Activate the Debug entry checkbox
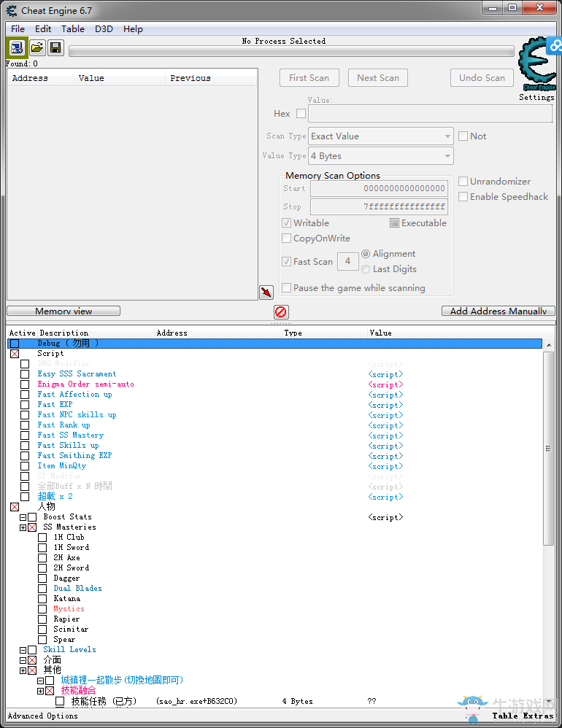This screenshot has width=562, height=728. tap(15, 344)
